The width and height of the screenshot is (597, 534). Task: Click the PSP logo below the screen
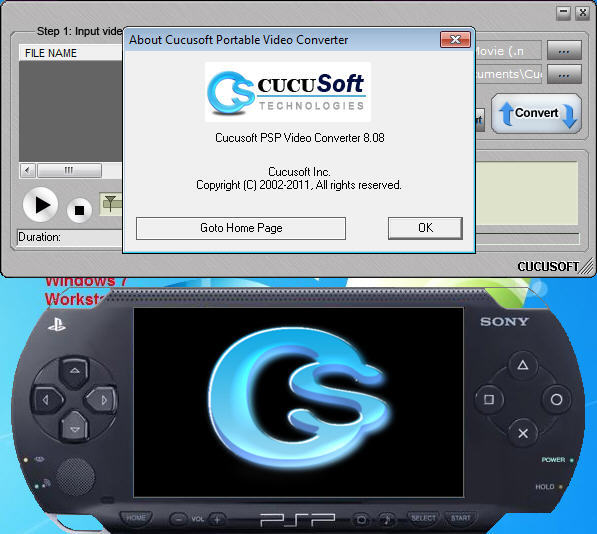pyautogui.click(x=298, y=520)
